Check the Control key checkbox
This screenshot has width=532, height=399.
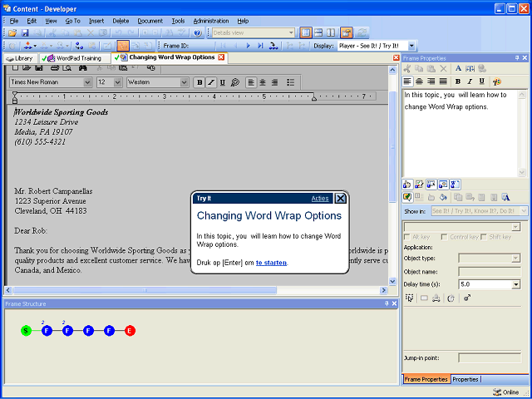click(x=444, y=237)
